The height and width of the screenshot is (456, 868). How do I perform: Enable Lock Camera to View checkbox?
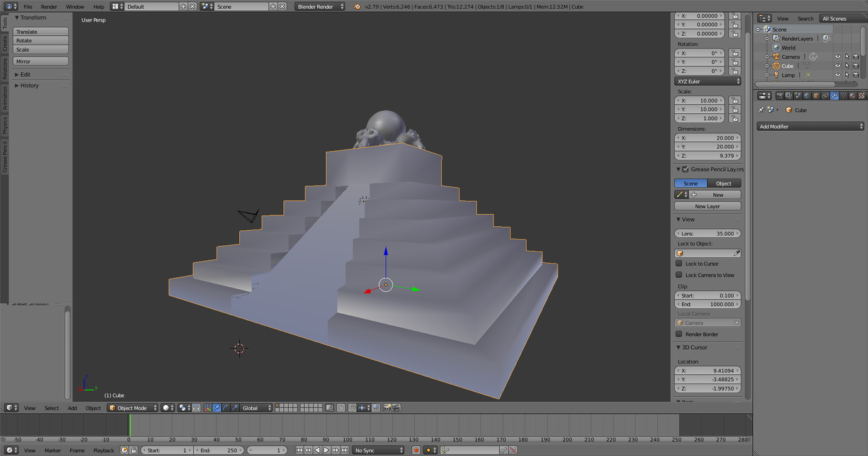[679, 275]
